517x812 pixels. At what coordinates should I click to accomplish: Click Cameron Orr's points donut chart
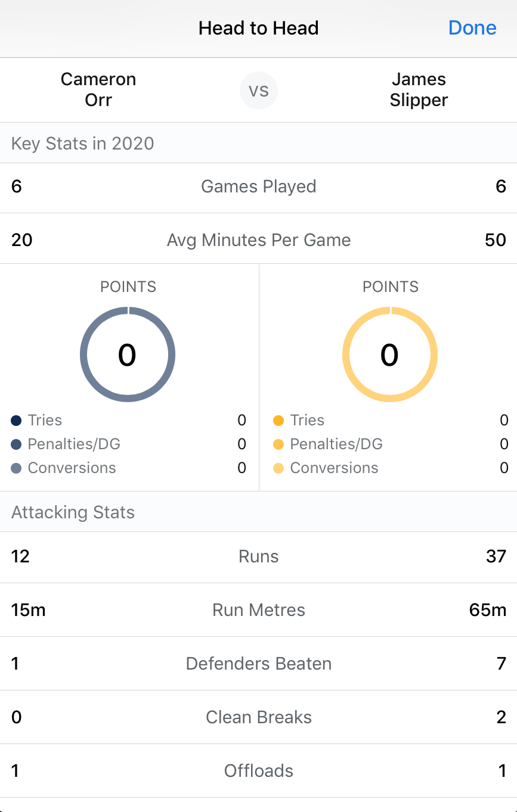coord(128,354)
